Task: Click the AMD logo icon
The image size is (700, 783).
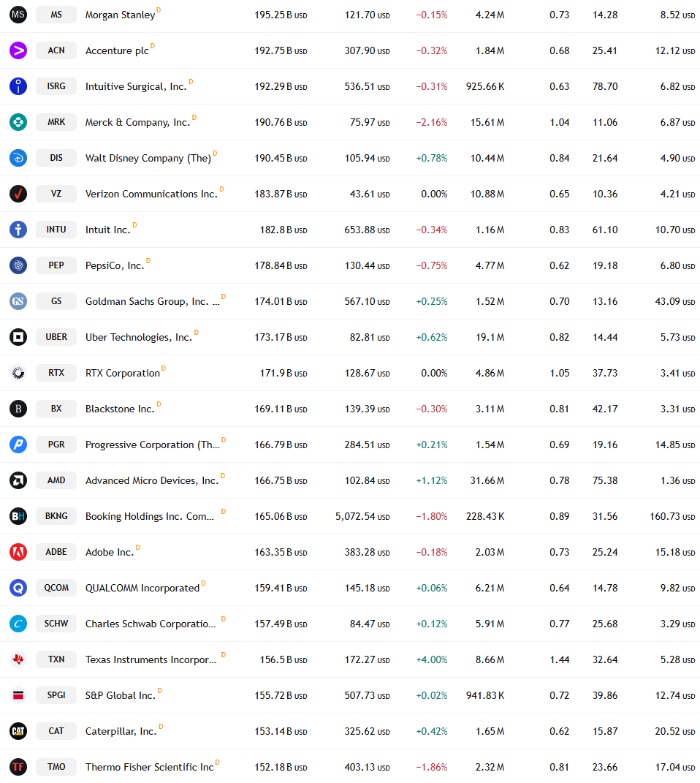Action: pyautogui.click(x=18, y=480)
